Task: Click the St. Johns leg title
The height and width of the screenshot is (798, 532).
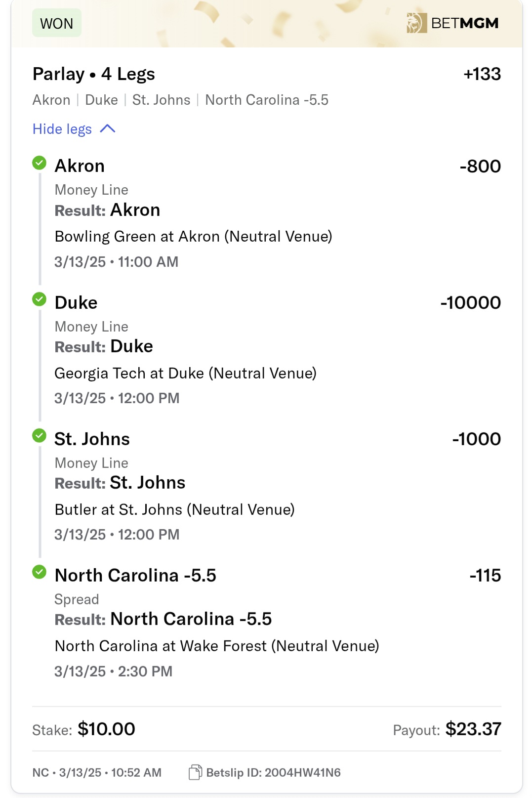Action: point(92,439)
